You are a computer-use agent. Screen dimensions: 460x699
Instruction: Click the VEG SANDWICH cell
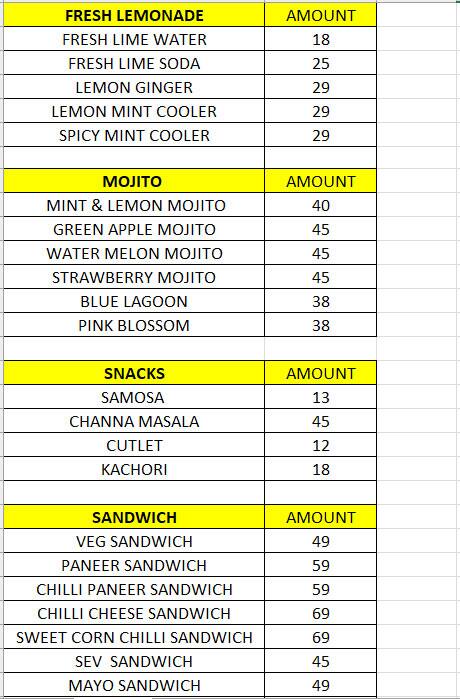pos(134,541)
